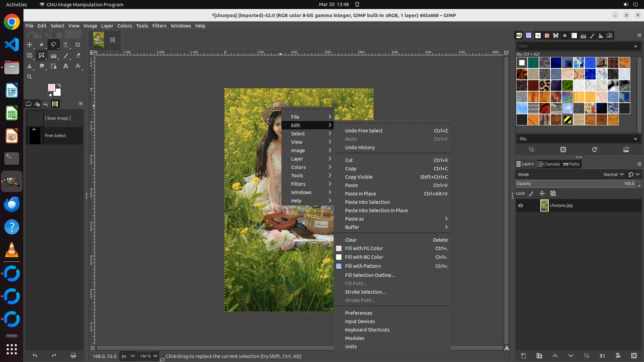The height and width of the screenshot is (362, 644).
Task: Select the Move tool
Action: 30,45
